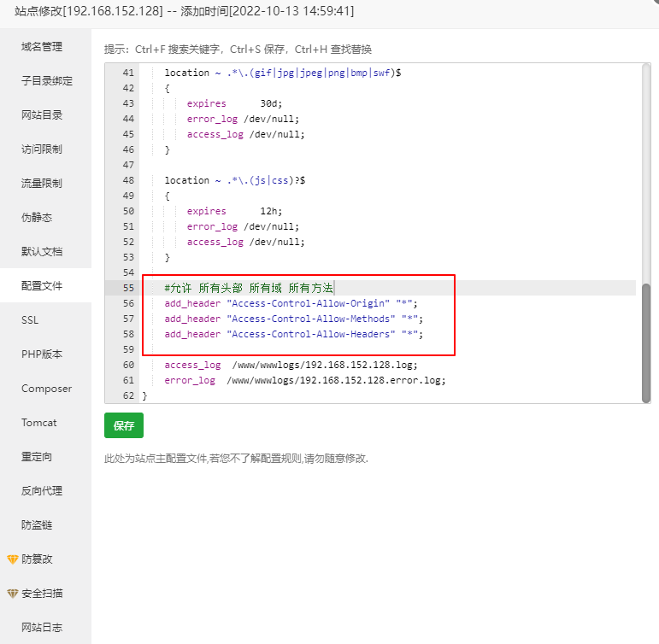Open the SSL tab
The image size is (659, 644).
(30, 320)
